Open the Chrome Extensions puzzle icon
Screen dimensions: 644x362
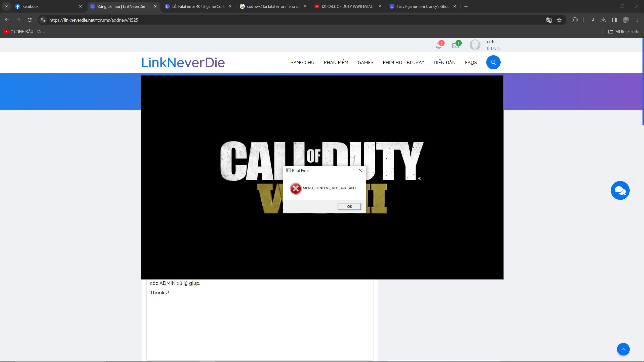click(575, 20)
